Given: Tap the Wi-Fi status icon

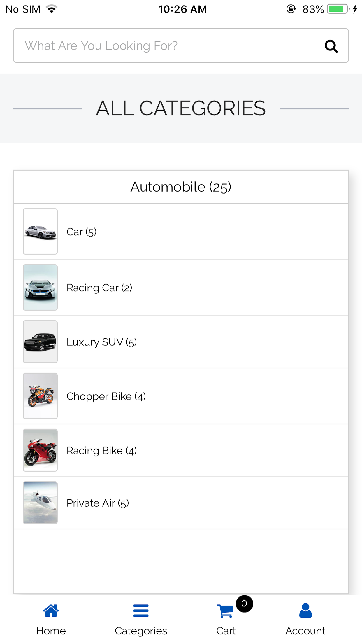Looking at the screenshot, I should (x=52, y=9).
